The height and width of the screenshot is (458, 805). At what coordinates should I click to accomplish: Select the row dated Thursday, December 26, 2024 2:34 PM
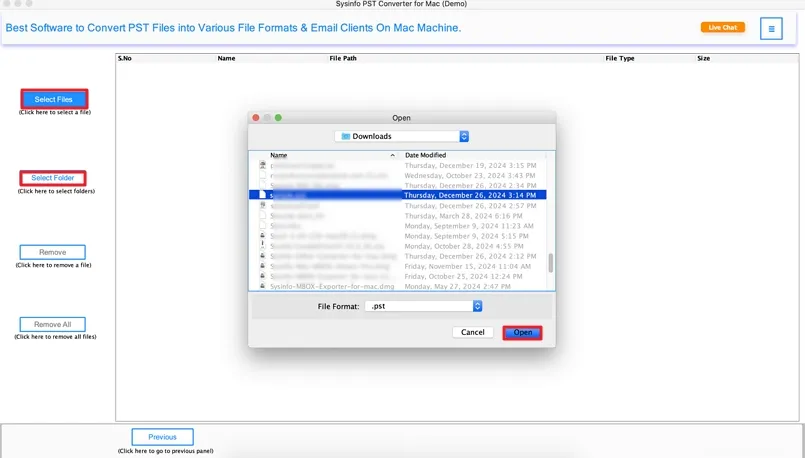[397, 185]
